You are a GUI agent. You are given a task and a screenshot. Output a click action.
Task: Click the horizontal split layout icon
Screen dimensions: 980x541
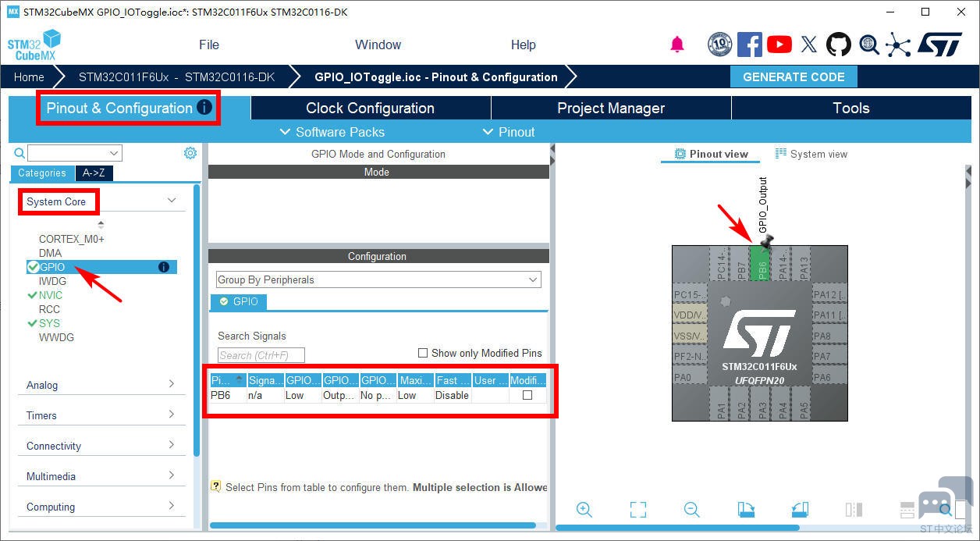(x=907, y=510)
